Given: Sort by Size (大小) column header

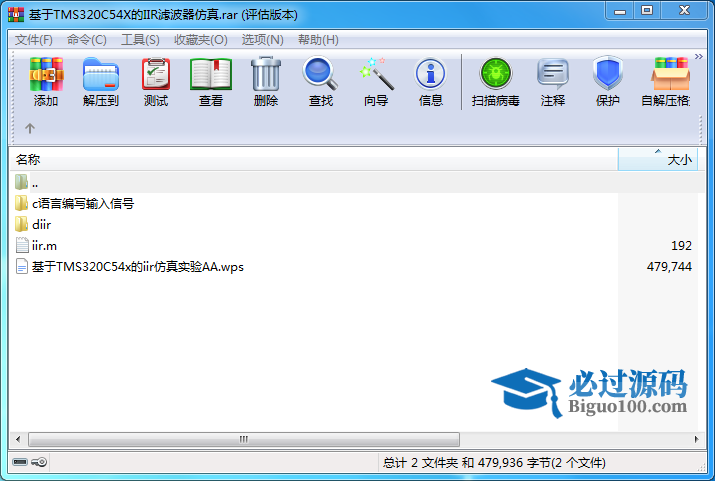Looking at the screenshot, I should tap(658, 160).
